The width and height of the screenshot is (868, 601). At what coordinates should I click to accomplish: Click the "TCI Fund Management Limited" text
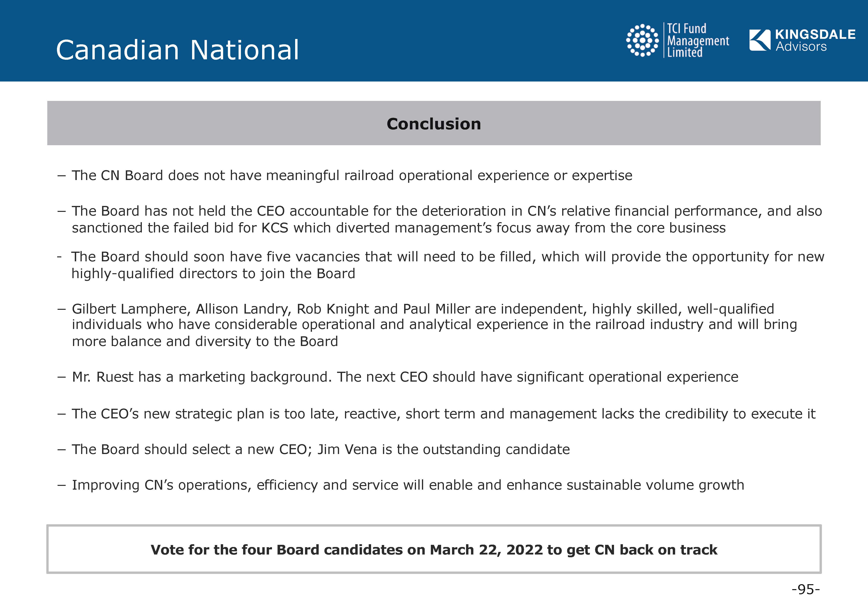(x=697, y=40)
